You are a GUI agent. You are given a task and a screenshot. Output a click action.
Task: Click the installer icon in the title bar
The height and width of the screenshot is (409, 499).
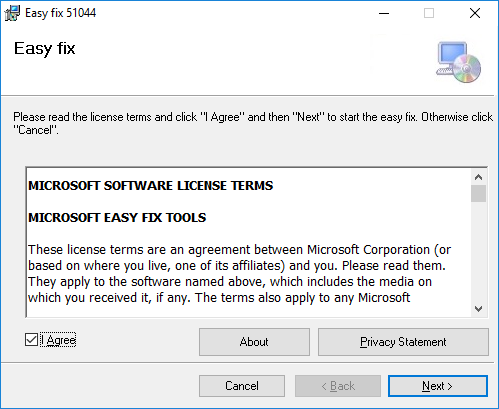pyautogui.click(x=13, y=13)
